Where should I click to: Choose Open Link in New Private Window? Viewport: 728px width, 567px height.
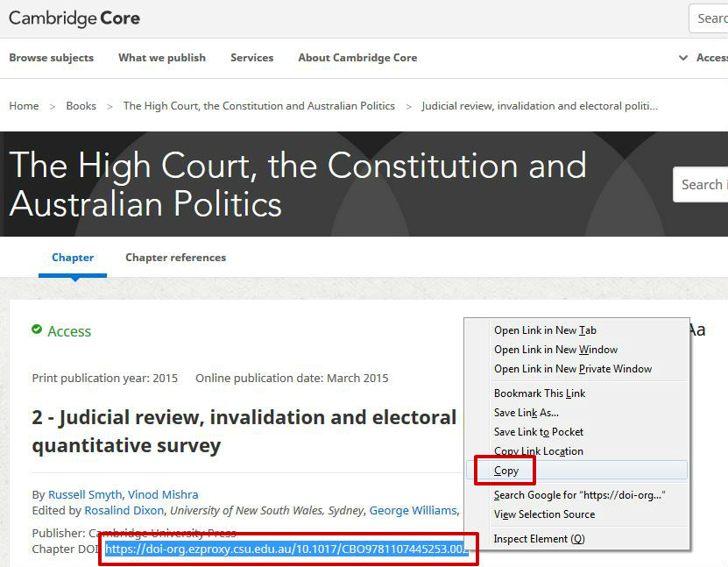pyautogui.click(x=577, y=369)
